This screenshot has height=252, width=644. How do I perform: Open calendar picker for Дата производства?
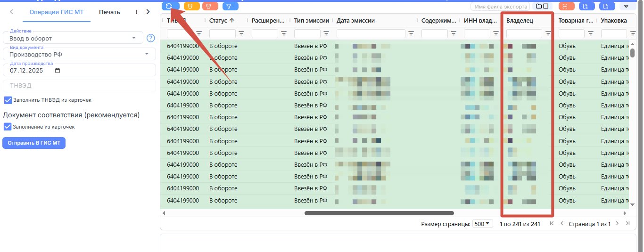[58, 71]
